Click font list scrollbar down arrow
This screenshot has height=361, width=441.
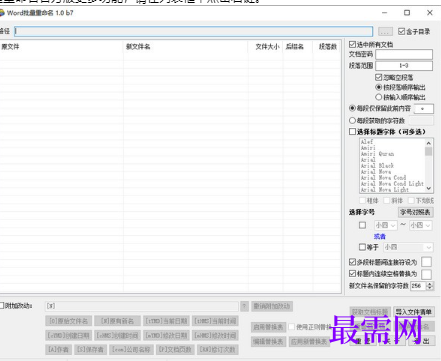click(429, 188)
